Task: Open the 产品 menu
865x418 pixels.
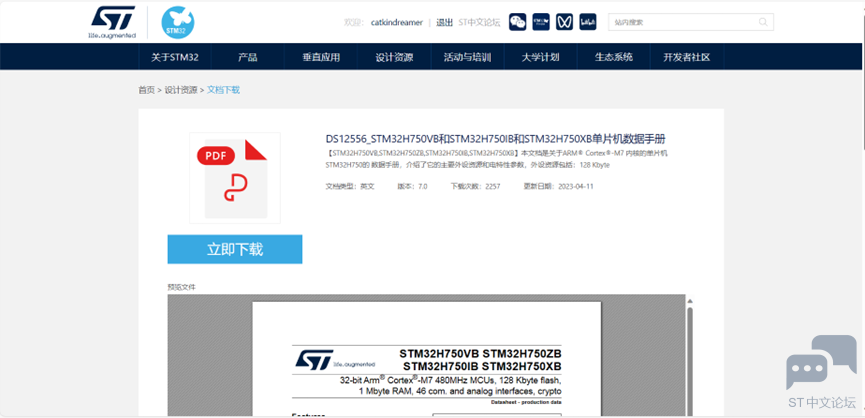Action: [248, 57]
